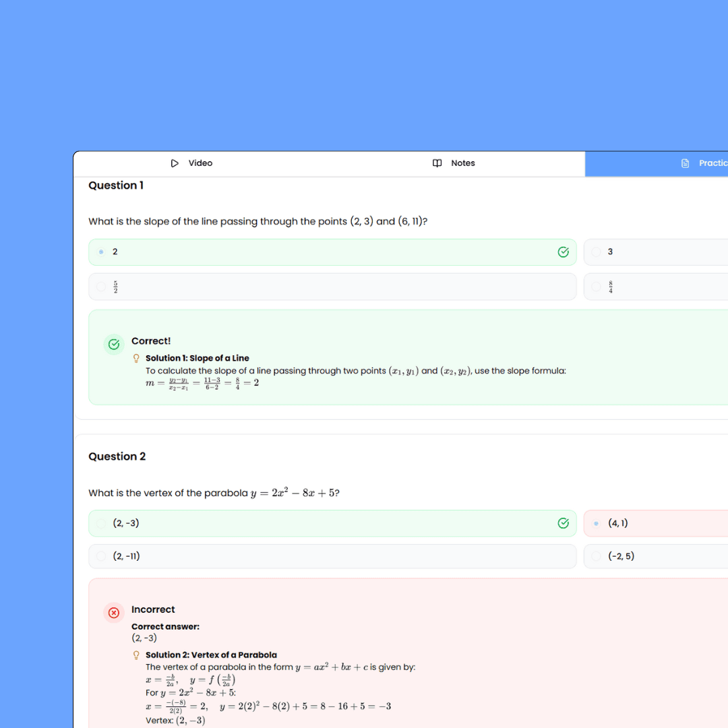Click the green checkmark on answer 2

(x=564, y=251)
